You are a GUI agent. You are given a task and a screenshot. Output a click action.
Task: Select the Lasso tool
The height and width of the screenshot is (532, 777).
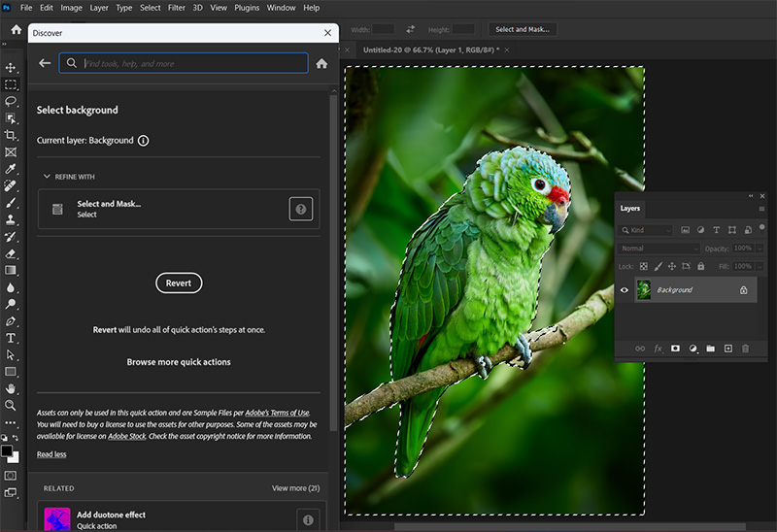(x=12, y=101)
